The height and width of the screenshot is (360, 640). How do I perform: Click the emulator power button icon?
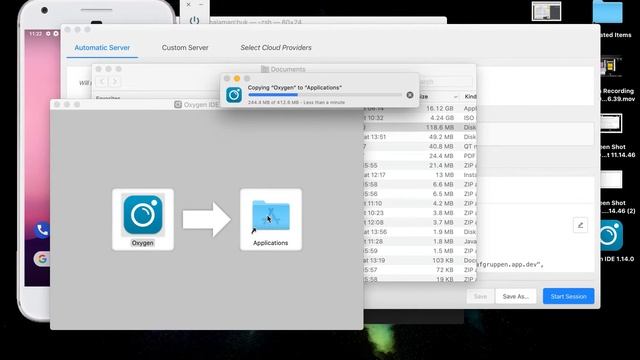(194, 20)
